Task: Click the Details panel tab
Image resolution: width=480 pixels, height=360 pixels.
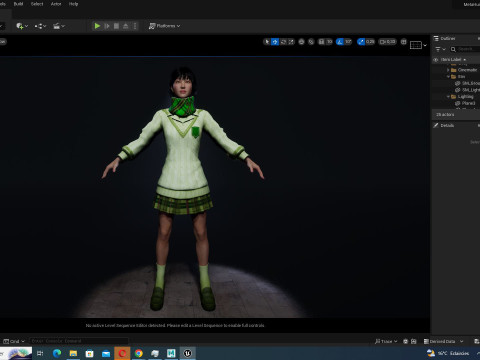Action: click(444, 126)
